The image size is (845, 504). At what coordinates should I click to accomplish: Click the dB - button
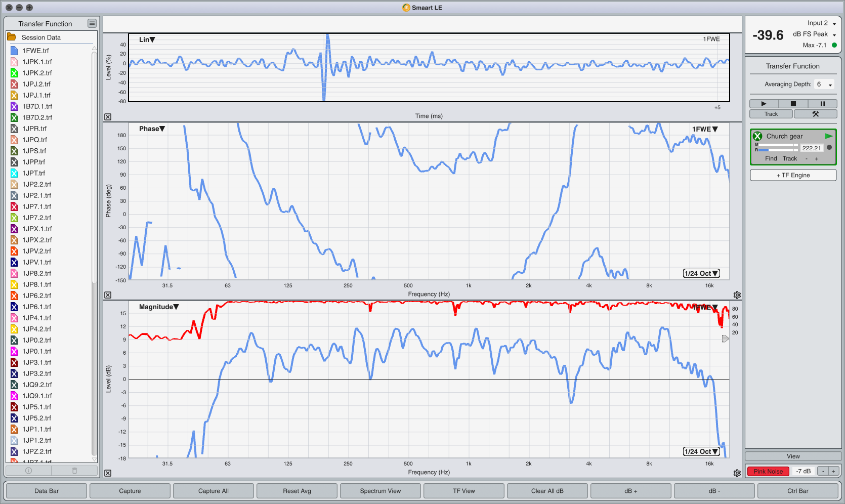tap(714, 491)
